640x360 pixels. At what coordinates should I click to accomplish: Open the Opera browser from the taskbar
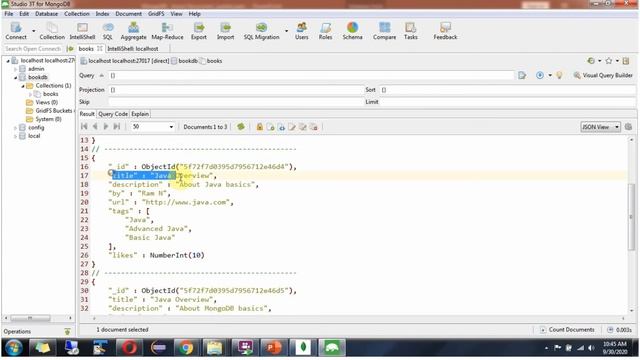pos(129,348)
